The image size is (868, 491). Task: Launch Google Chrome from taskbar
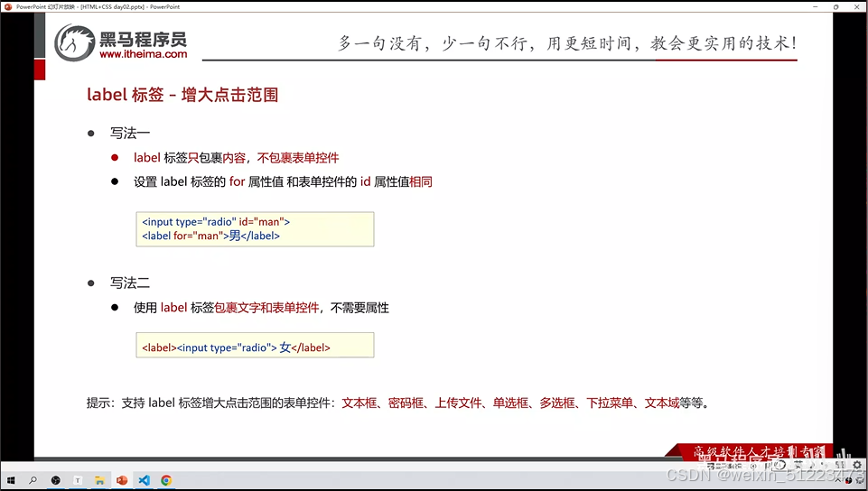tap(166, 480)
